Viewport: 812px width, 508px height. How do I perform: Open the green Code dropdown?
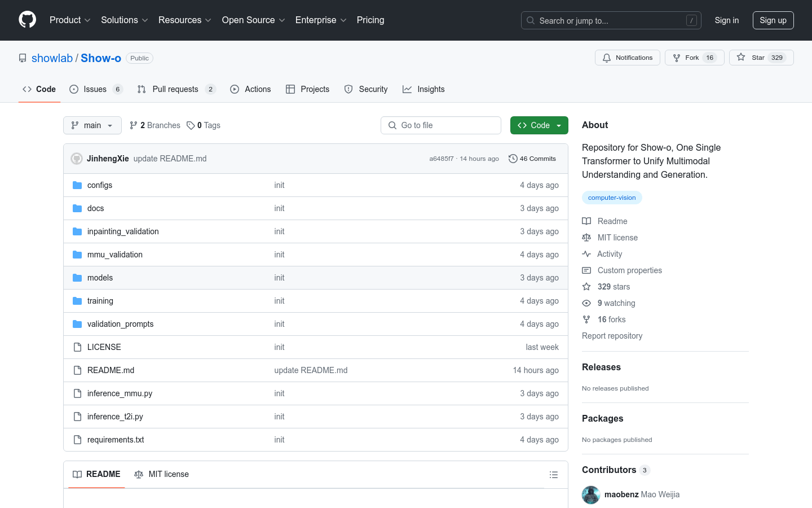(x=539, y=125)
